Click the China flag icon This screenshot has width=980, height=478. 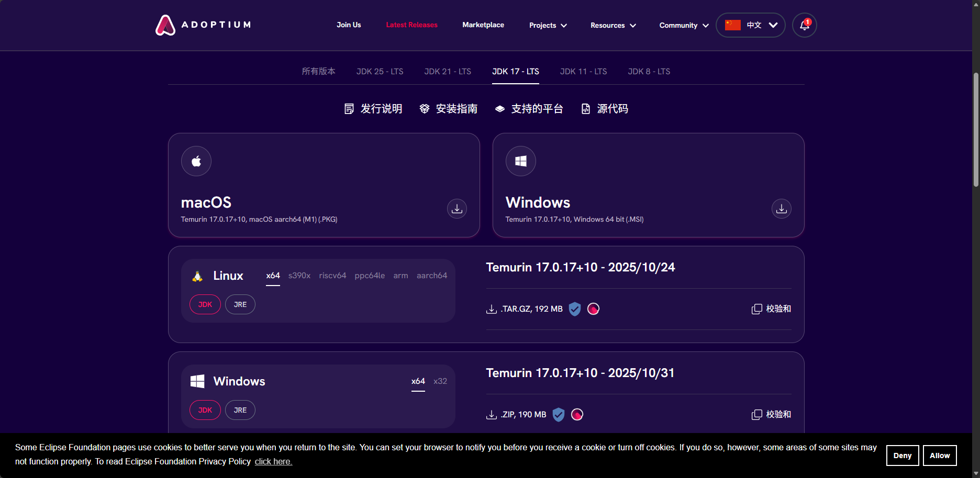pos(732,25)
